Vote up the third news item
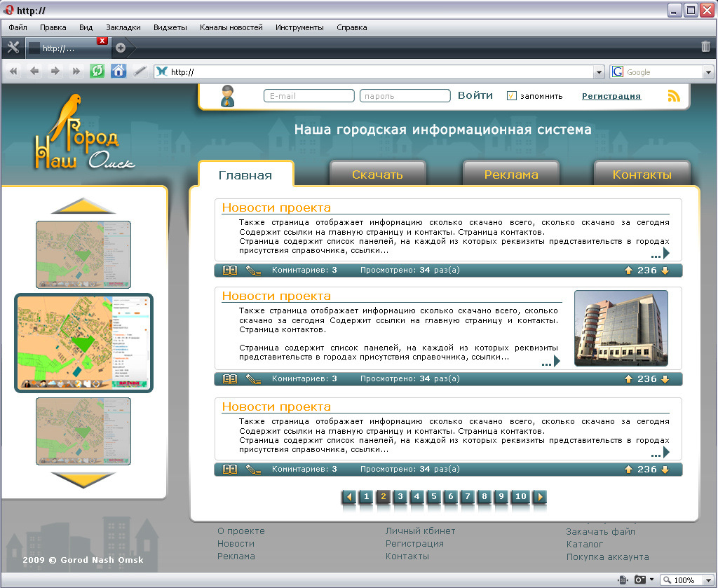Viewport: 718px width, 588px height. point(629,470)
